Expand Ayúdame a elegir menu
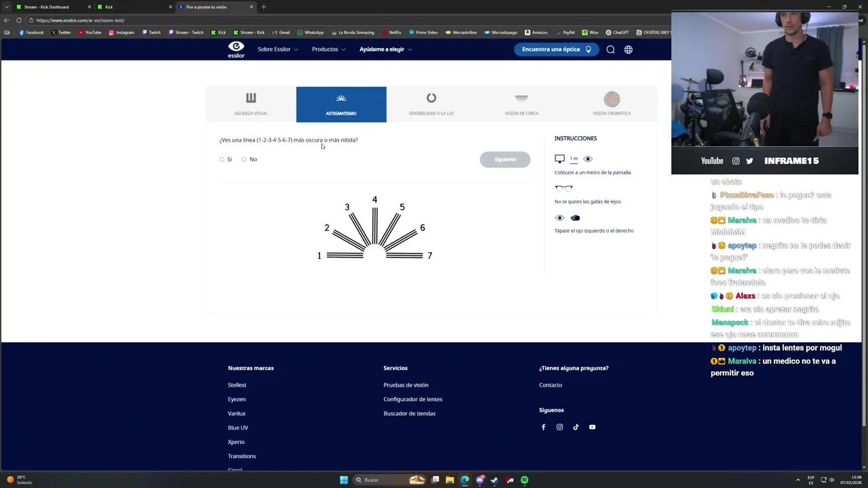This screenshot has width=868, height=488. 385,49
